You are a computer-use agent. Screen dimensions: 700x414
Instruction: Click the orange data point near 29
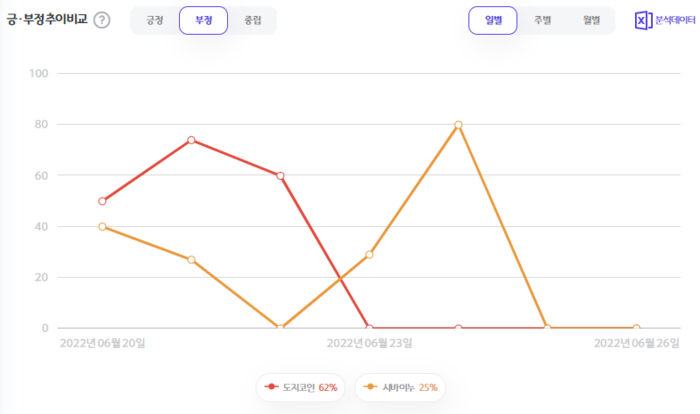(369, 254)
